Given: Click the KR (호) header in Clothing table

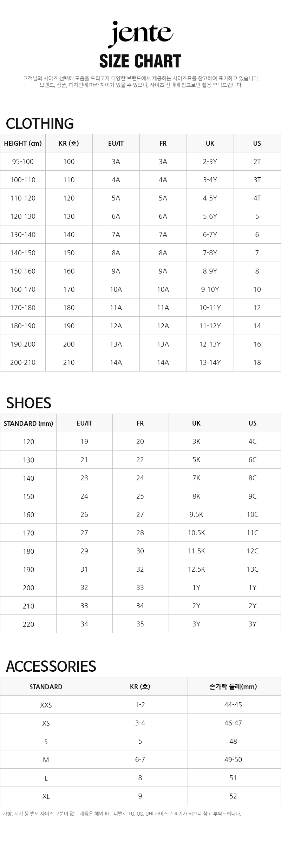Looking at the screenshot, I should click(69, 143).
